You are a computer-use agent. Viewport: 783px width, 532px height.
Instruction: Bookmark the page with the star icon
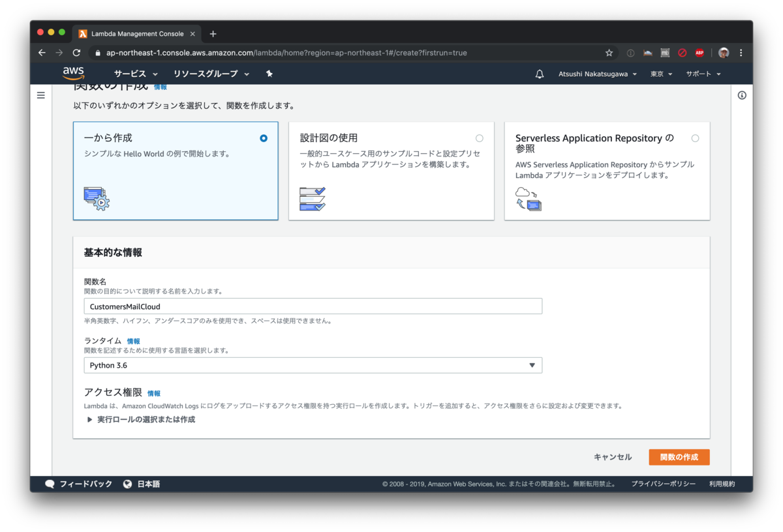coord(609,53)
